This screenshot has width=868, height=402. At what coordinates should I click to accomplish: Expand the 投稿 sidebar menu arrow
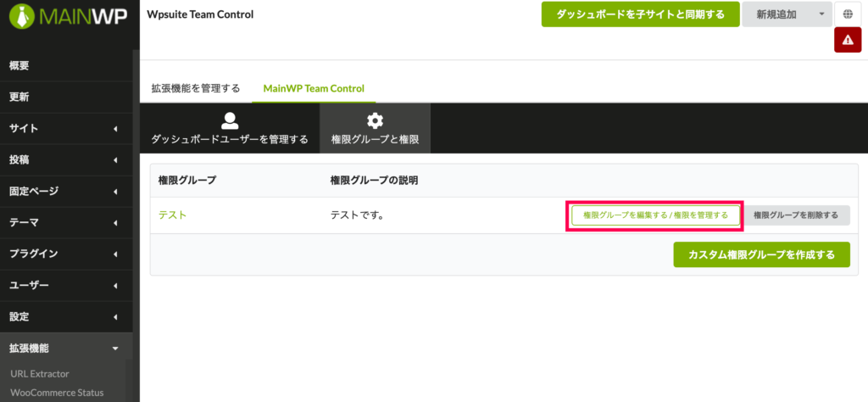click(x=115, y=160)
